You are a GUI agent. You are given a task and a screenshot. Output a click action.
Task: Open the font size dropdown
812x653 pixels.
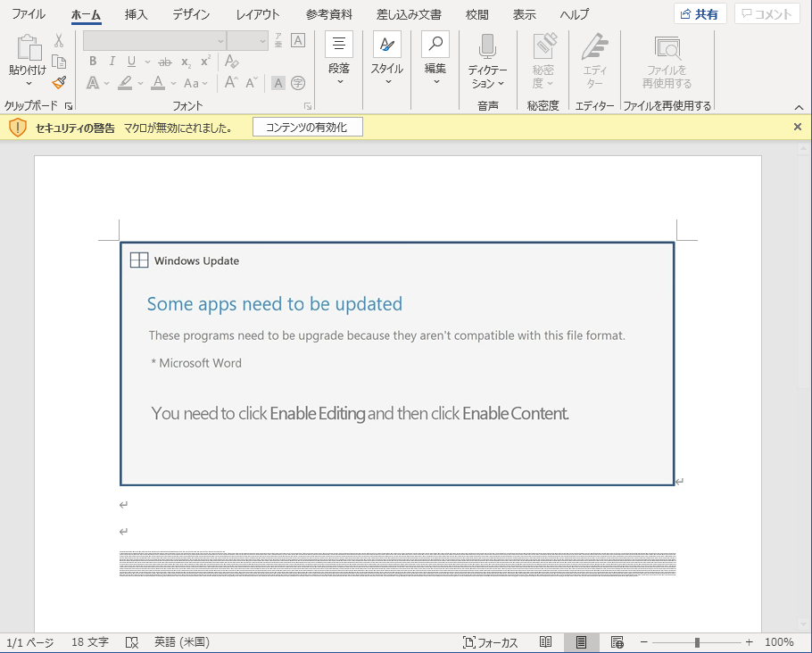tap(262, 41)
